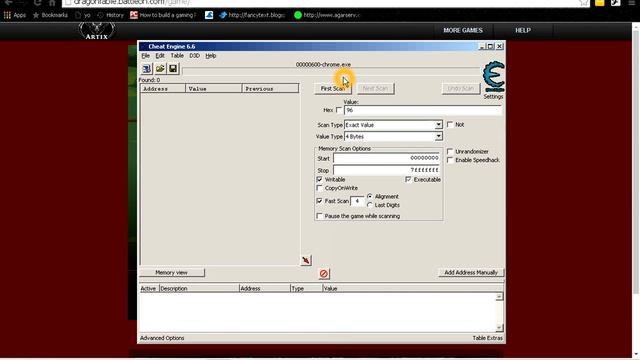The width and height of the screenshot is (640, 360).
Task: Select the Last Digits radio button
Action: (370, 205)
